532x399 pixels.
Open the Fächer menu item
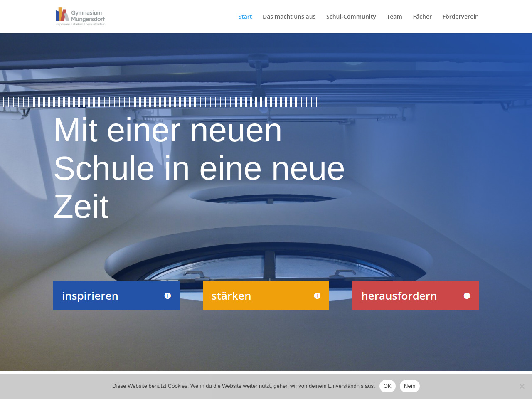[x=422, y=17]
